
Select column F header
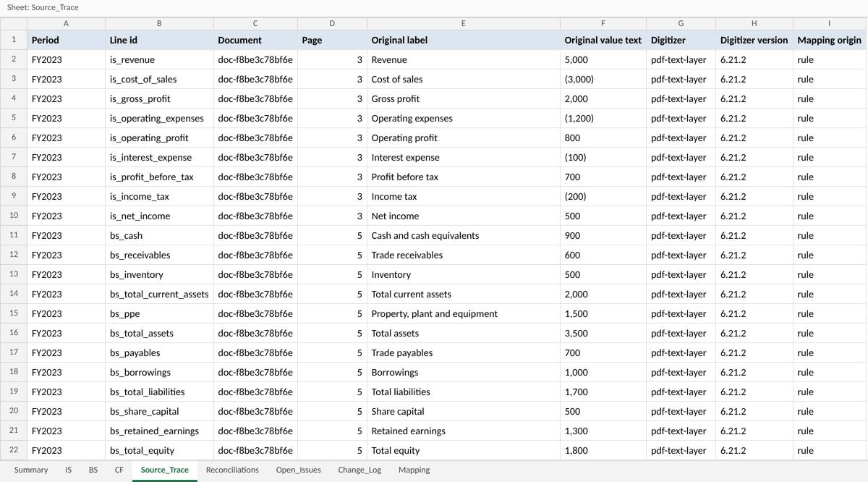point(603,23)
